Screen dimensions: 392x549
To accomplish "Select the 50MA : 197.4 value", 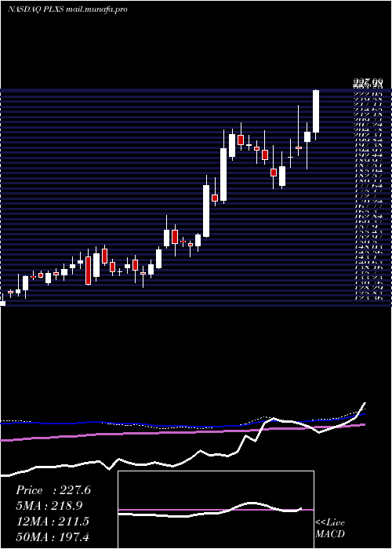I will (53, 536).
